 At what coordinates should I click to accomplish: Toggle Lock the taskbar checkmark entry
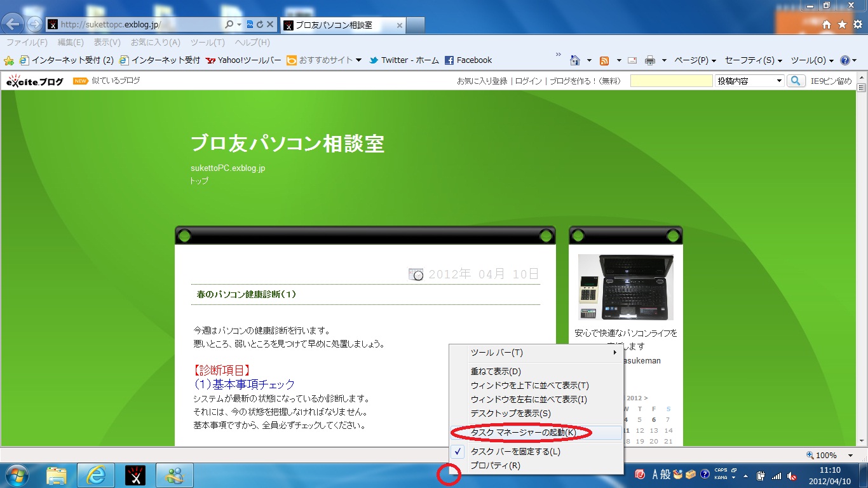coord(535,452)
